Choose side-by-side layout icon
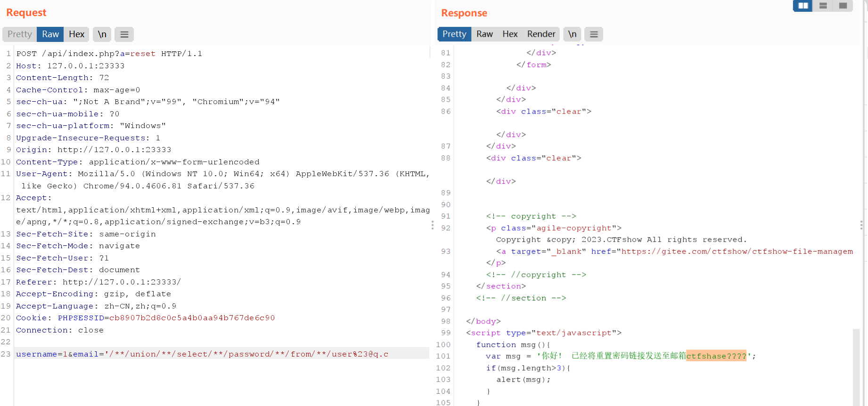The width and height of the screenshot is (868, 406). pos(803,6)
